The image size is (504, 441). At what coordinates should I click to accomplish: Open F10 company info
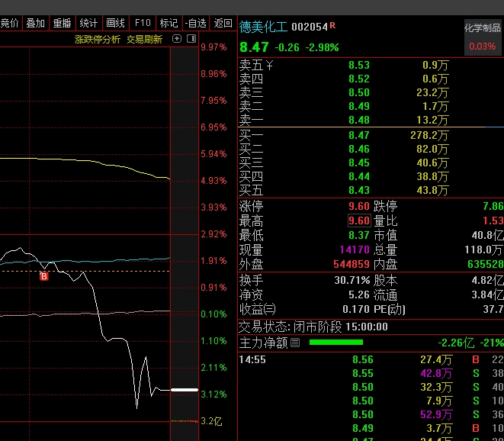(143, 23)
